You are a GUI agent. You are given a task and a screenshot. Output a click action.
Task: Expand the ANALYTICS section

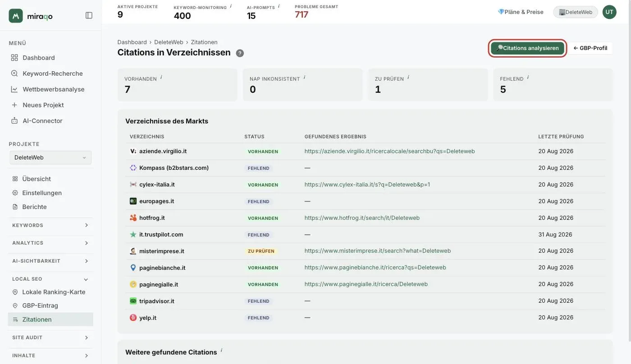coord(50,243)
